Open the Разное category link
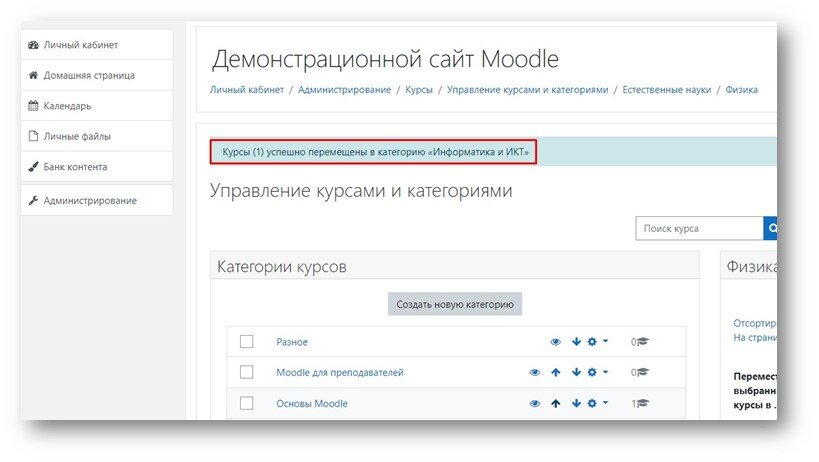Viewport: 819px width, 462px height. (x=292, y=342)
